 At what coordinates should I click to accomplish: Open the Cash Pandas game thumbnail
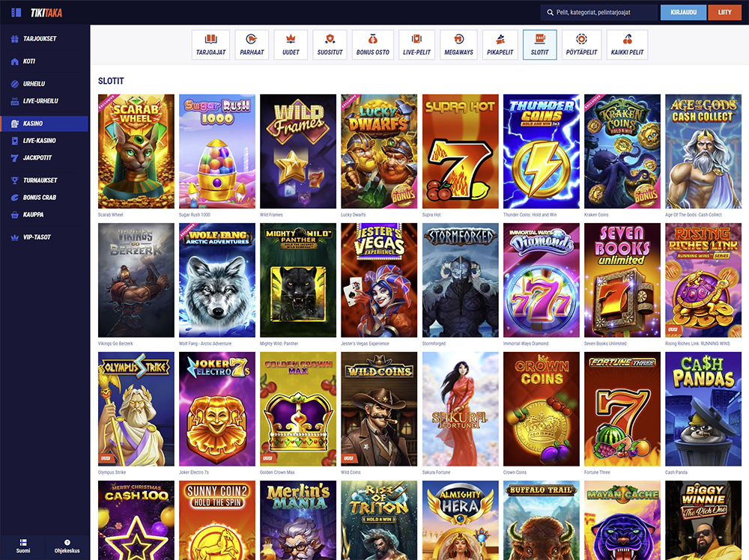pos(703,409)
